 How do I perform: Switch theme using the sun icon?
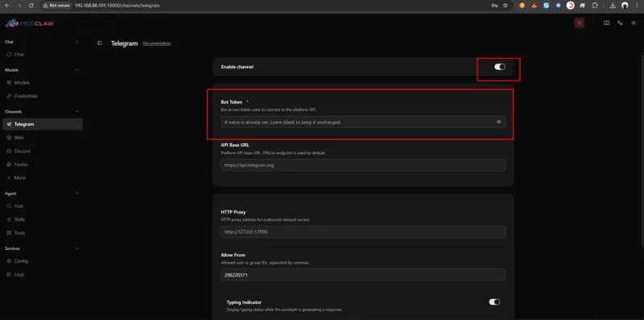(x=634, y=23)
